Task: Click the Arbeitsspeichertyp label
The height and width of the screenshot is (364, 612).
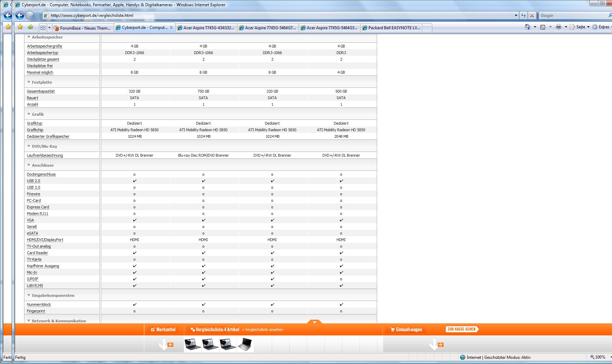Action: 42,53
